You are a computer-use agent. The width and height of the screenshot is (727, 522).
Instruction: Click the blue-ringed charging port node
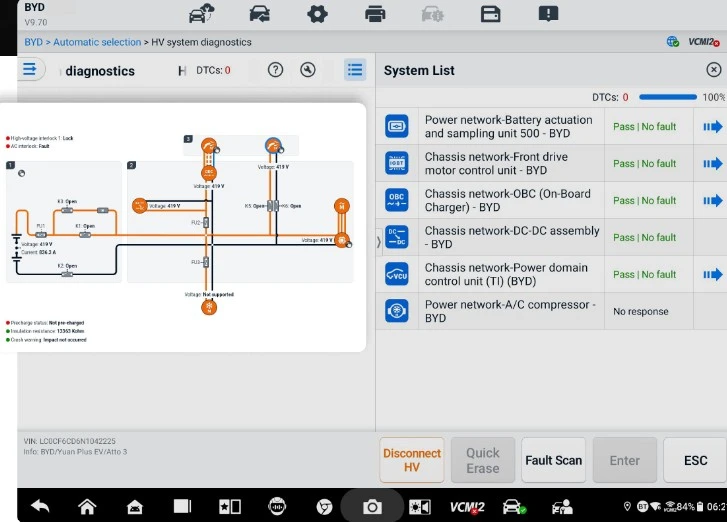pyautogui.click(x=273, y=146)
